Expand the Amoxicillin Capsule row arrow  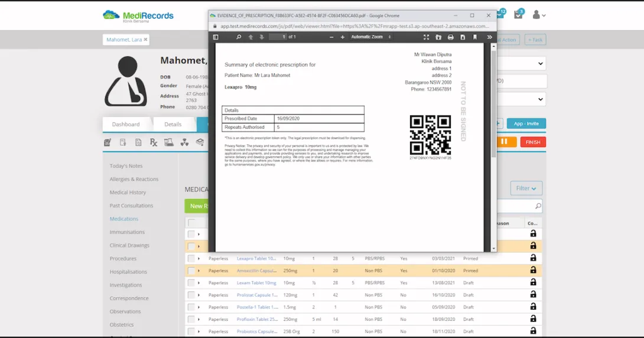pos(199,271)
